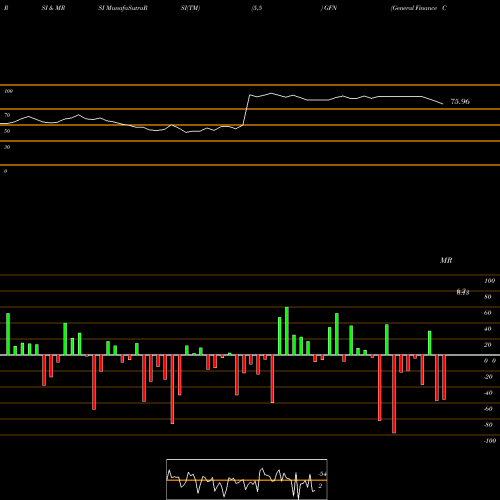The image size is (500, 500).
Task: Click the '(General Finance C' title text
Action: click(419, 8)
